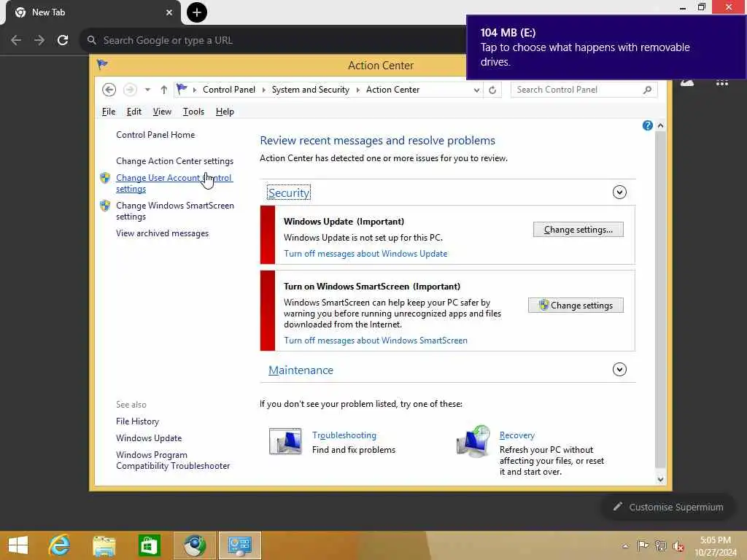
Task: Click the System and Security breadcrumb
Action: pyautogui.click(x=310, y=90)
